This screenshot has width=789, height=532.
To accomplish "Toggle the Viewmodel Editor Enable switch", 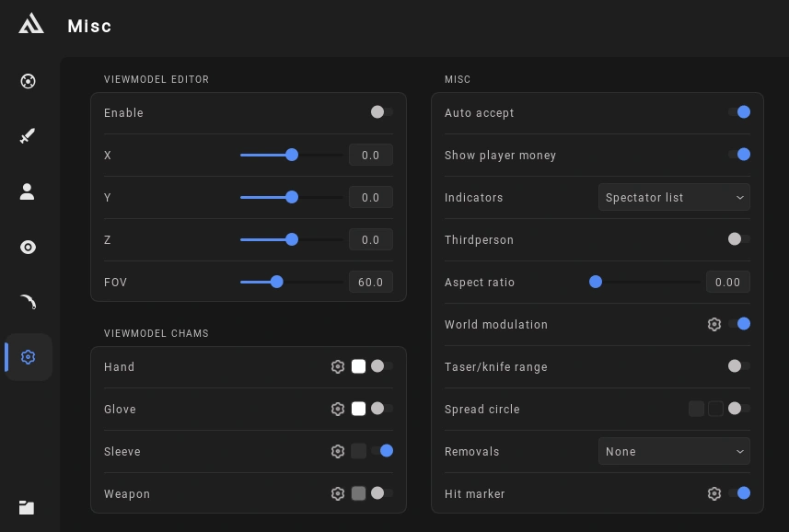I will click(382, 112).
